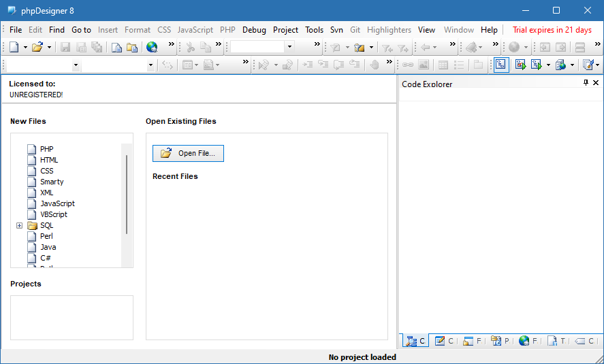Click the grayed Save As floppy icon

81,47
